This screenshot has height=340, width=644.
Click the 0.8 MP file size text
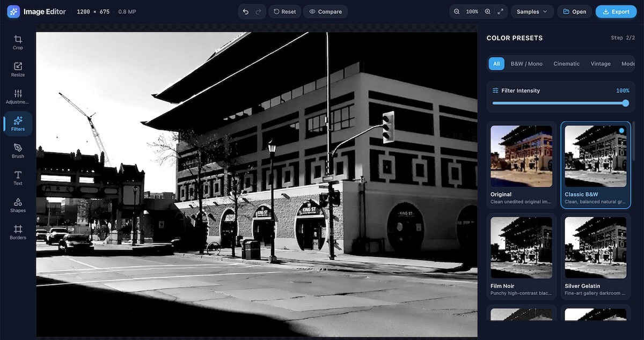point(127,12)
